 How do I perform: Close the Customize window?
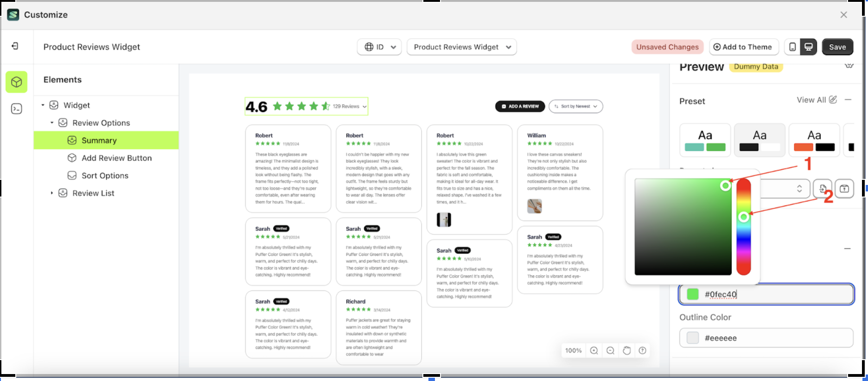844,15
